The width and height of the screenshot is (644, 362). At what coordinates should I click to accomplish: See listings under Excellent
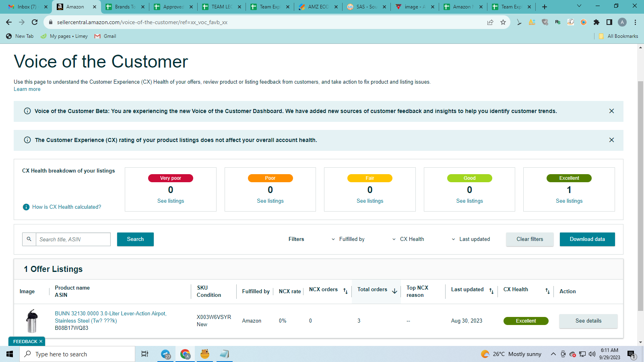pyautogui.click(x=569, y=201)
